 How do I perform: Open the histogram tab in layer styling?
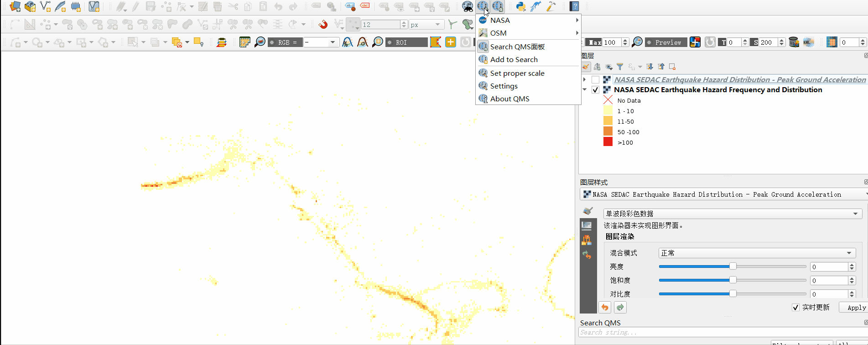point(587,240)
